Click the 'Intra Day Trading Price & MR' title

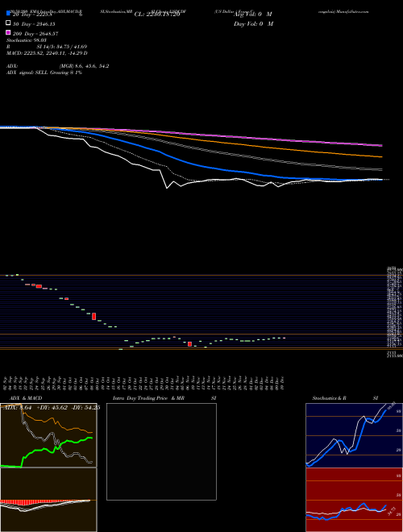pos(148,398)
